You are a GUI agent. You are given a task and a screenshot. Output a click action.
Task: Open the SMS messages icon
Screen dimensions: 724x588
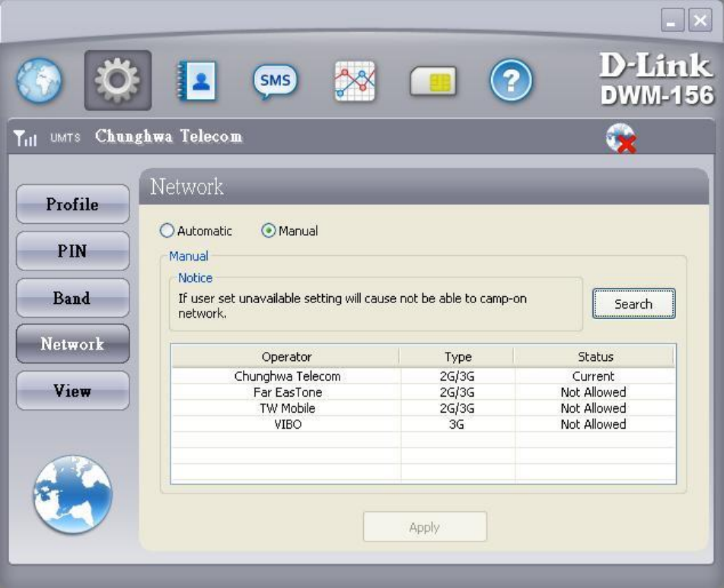point(275,81)
